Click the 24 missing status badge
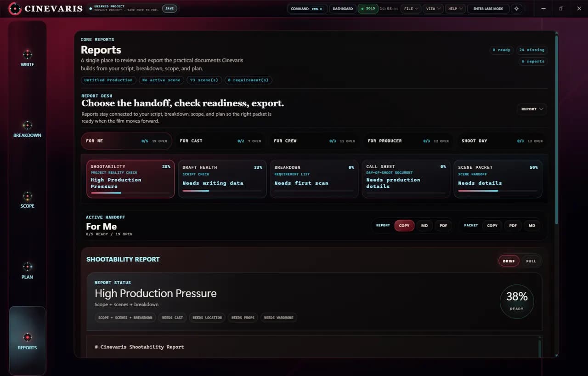The image size is (588, 376). click(531, 50)
